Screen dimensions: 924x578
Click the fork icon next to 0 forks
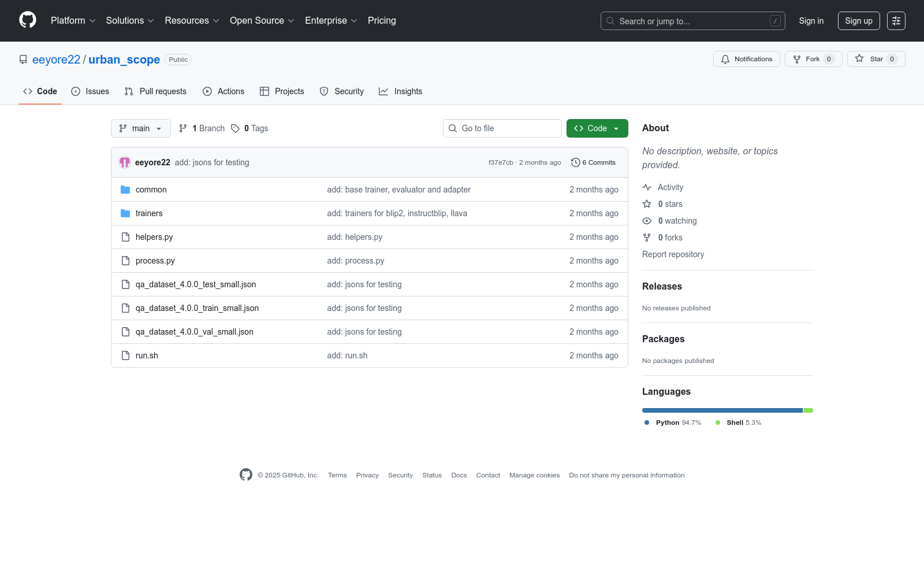(647, 238)
